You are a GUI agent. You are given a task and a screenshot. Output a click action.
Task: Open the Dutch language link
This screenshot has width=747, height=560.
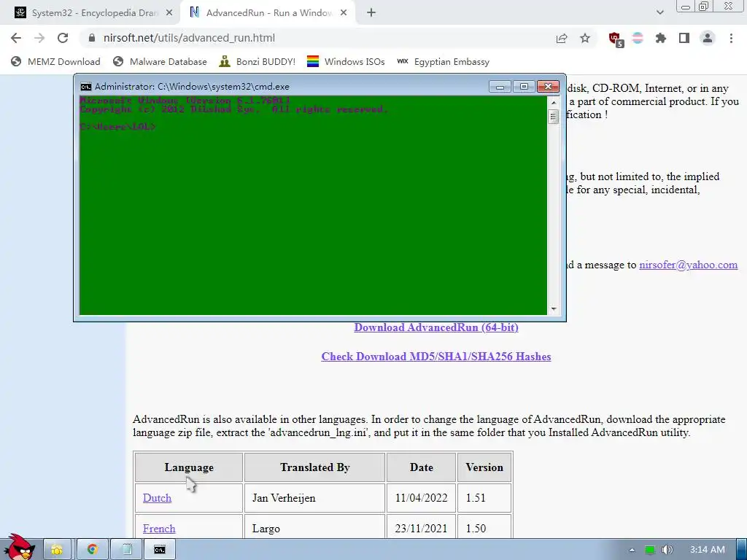[x=157, y=498]
